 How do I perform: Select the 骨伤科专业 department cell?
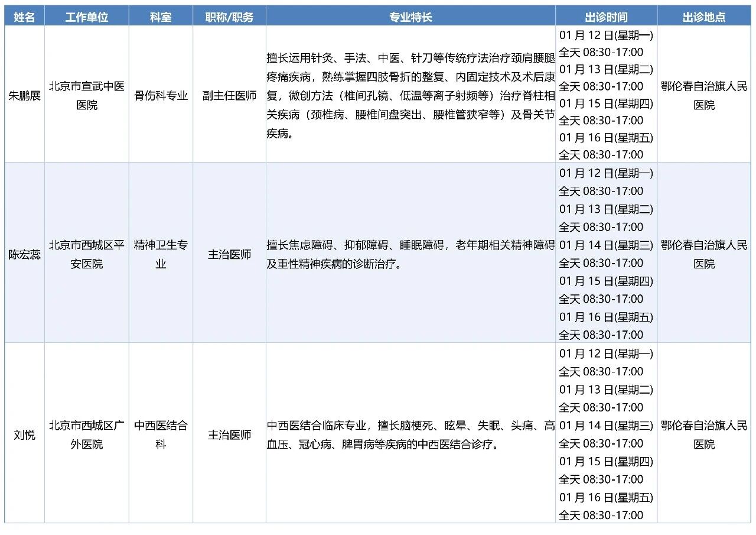[x=161, y=96]
